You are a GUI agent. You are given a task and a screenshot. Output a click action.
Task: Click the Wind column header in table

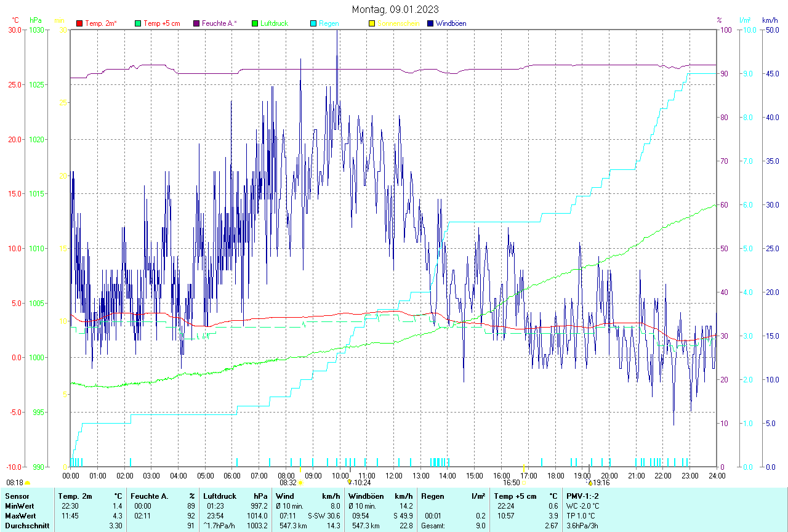[285, 496]
